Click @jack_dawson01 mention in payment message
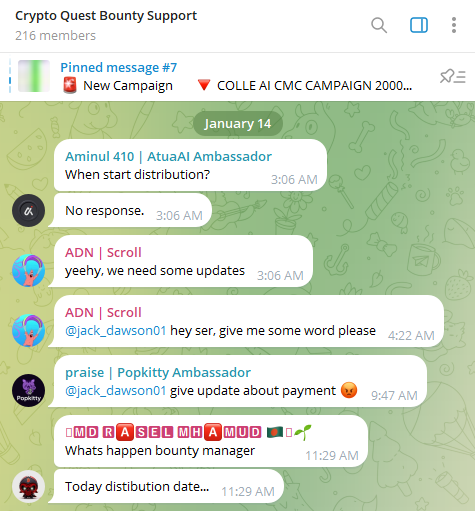 [x=116, y=391]
